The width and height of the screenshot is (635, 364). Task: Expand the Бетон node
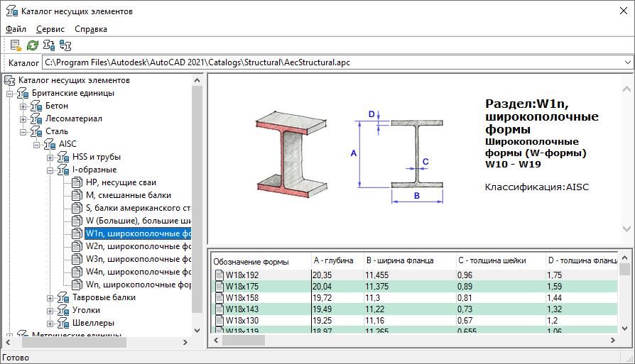pos(23,106)
